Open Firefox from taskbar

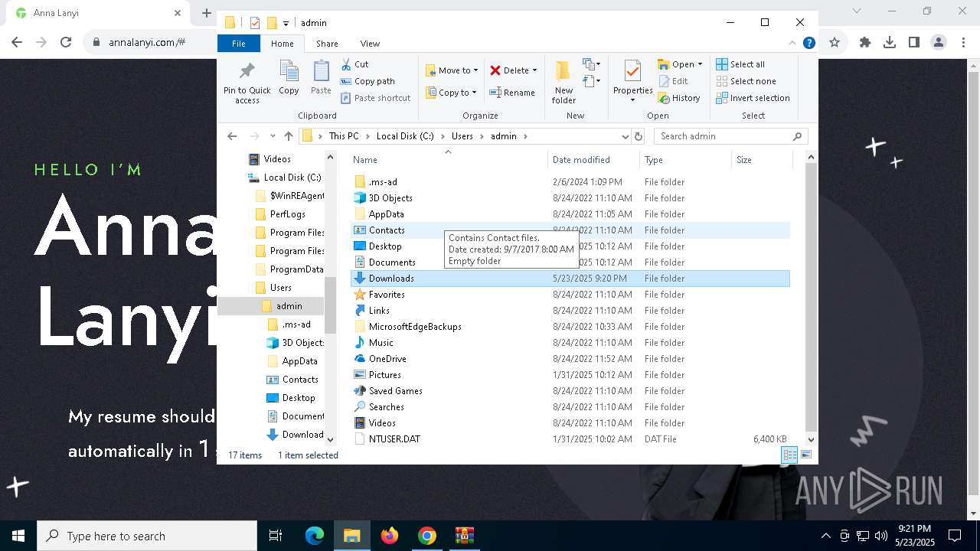[390, 536]
